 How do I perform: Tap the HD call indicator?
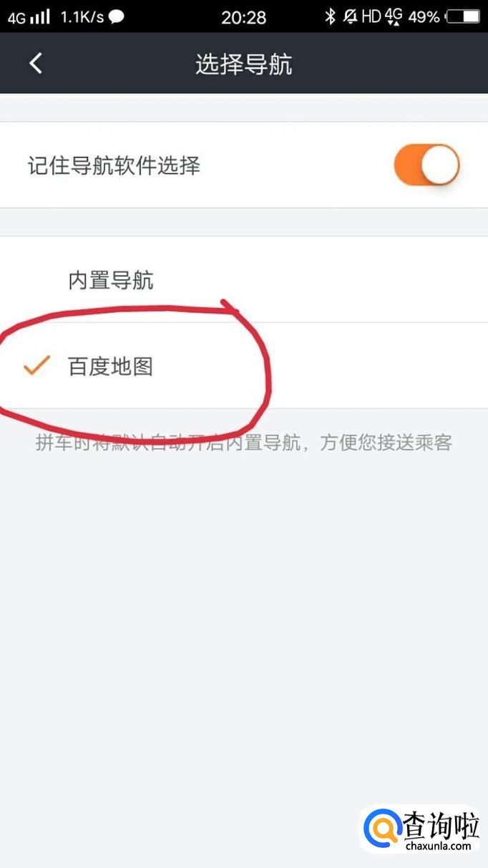click(x=371, y=16)
